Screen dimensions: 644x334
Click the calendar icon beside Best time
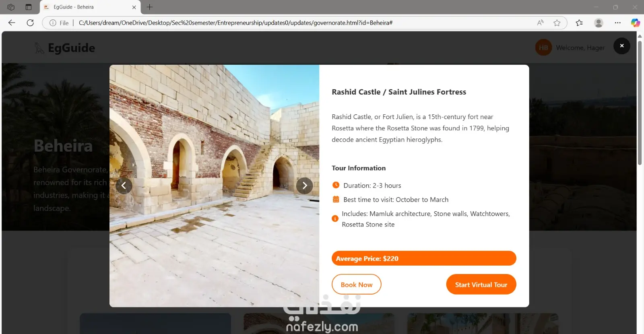point(336,199)
